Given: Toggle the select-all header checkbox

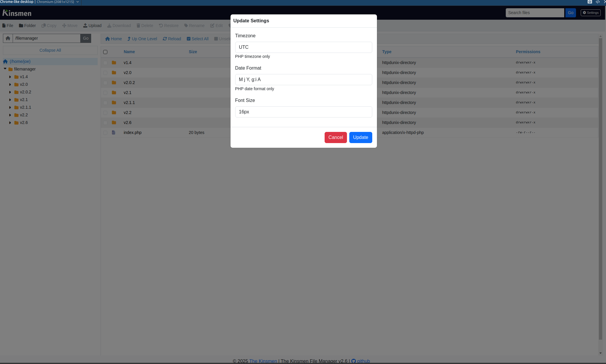Looking at the screenshot, I should 105,52.
